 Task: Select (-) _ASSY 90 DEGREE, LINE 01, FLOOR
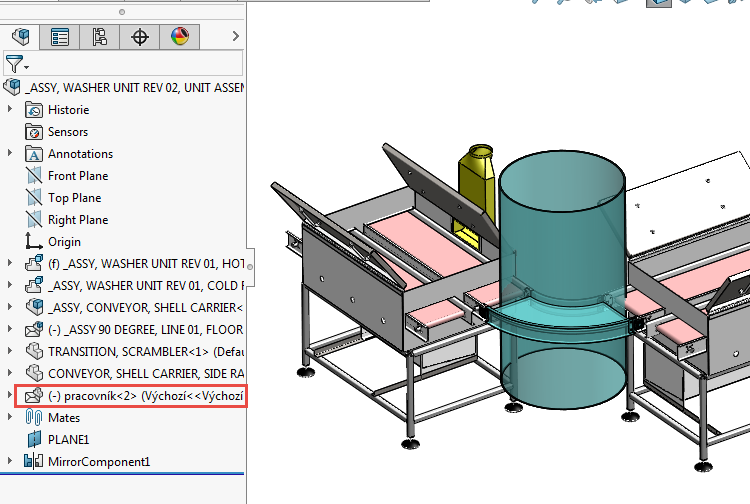coord(145,330)
